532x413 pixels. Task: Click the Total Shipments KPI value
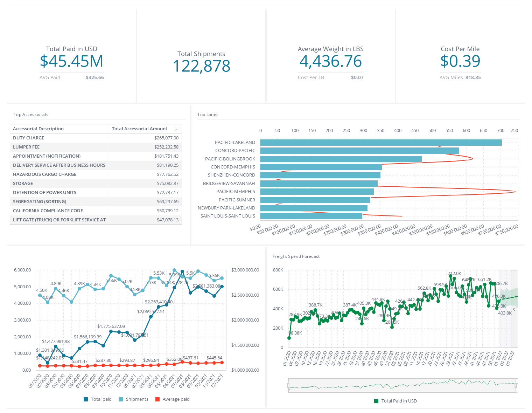click(x=201, y=66)
